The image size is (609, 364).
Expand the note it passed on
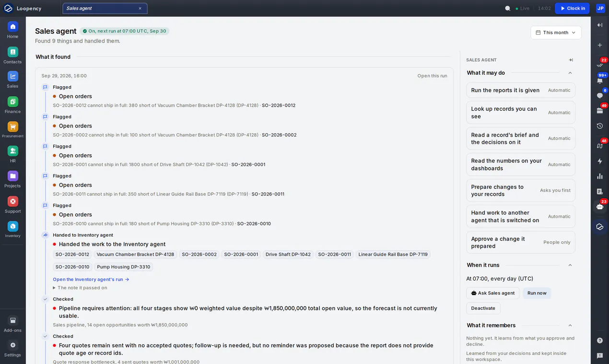80,288
